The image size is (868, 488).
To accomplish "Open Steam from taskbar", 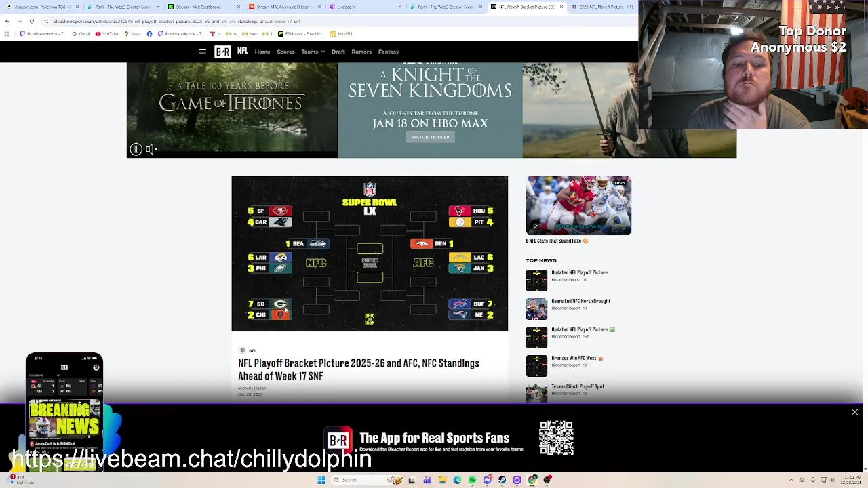I will [x=502, y=480].
